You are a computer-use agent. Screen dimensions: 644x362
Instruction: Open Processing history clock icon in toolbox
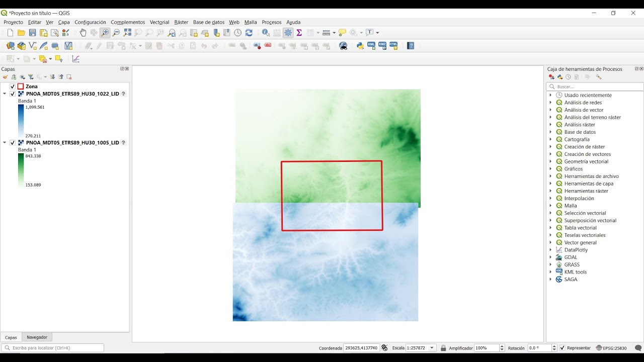coord(568,77)
